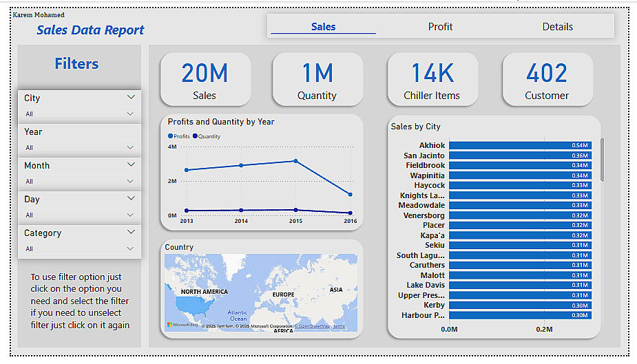This screenshot has width=637, height=364.
Task: Click the highlighted United States map region
Action: pos(194,305)
